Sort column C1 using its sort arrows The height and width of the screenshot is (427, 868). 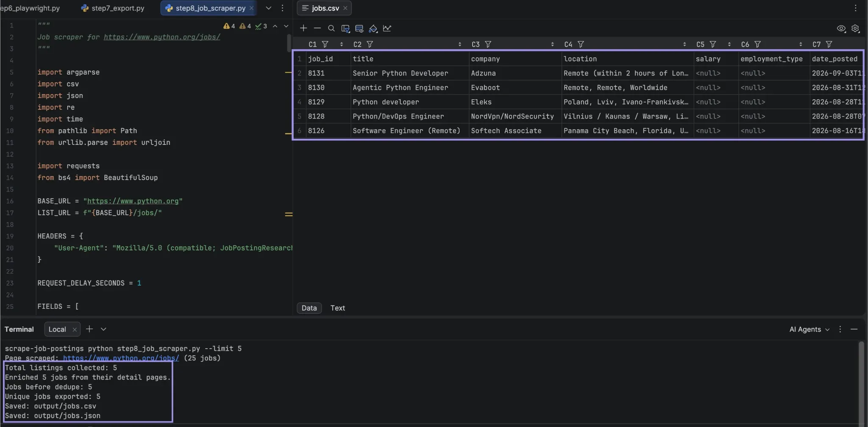pyautogui.click(x=342, y=44)
